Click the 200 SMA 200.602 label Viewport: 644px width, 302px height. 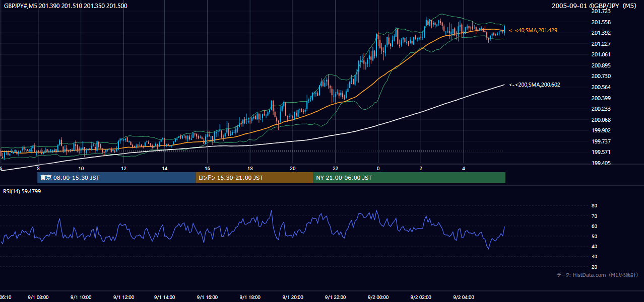coord(535,85)
